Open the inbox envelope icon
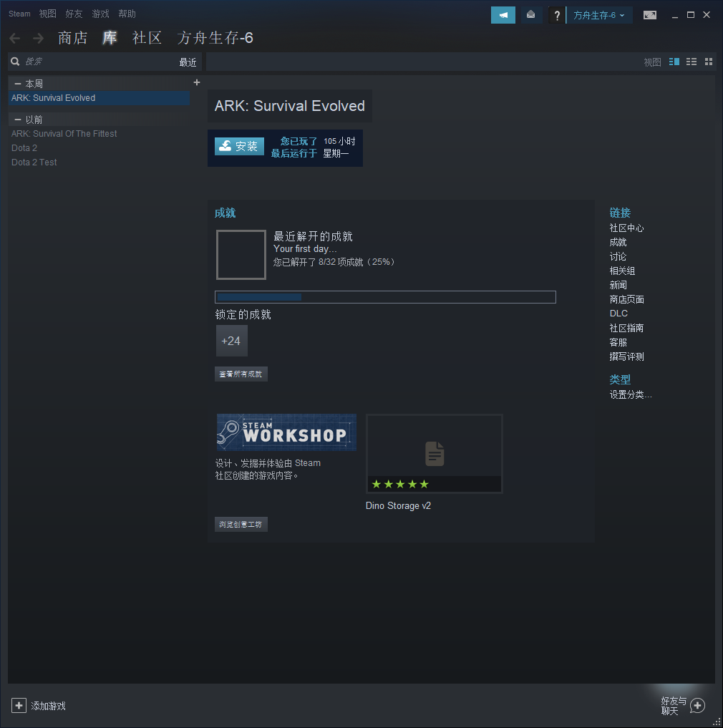Image resolution: width=723 pixels, height=728 pixels. (x=530, y=15)
